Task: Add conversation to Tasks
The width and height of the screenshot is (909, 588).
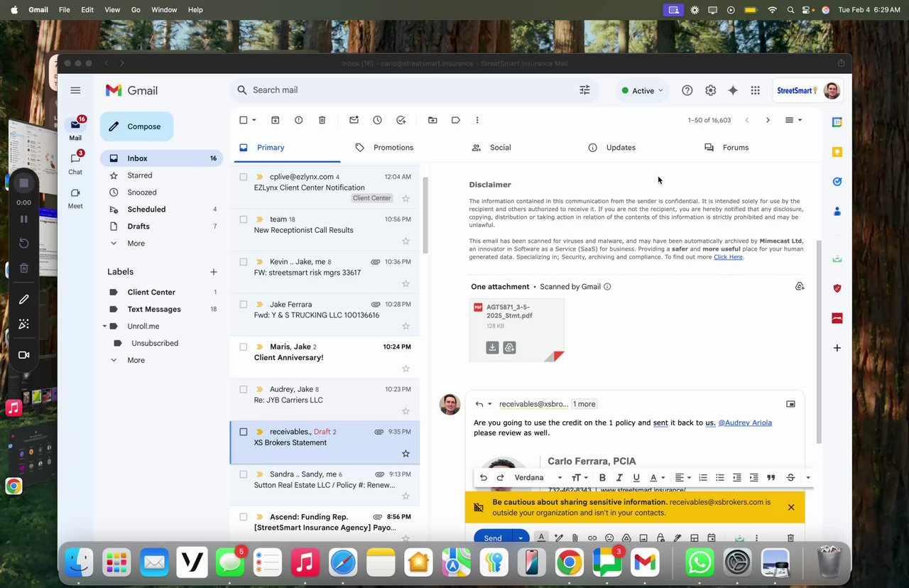Action: point(401,120)
